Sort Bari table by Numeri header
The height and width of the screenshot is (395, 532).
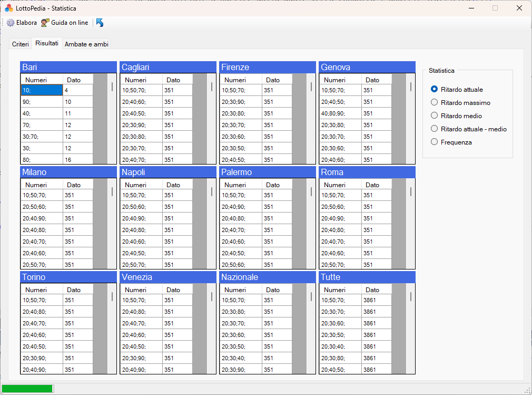pyautogui.click(x=42, y=80)
